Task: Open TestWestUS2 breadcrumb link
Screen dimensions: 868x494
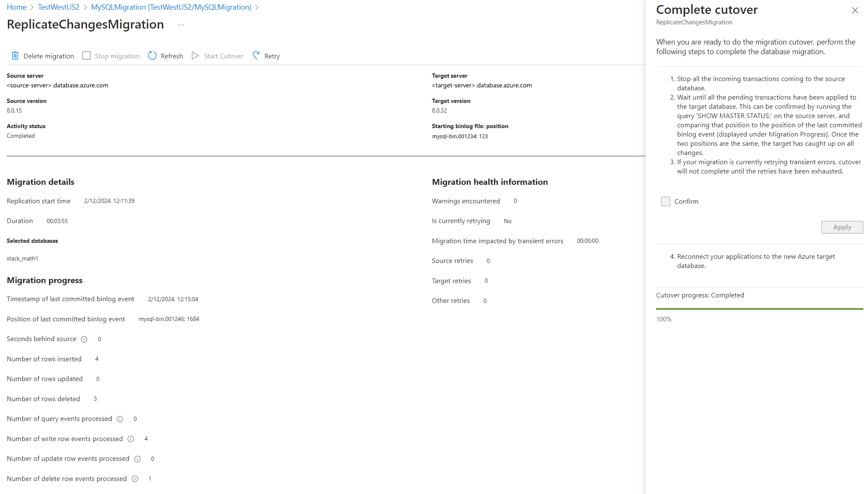Action: click(x=59, y=7)
